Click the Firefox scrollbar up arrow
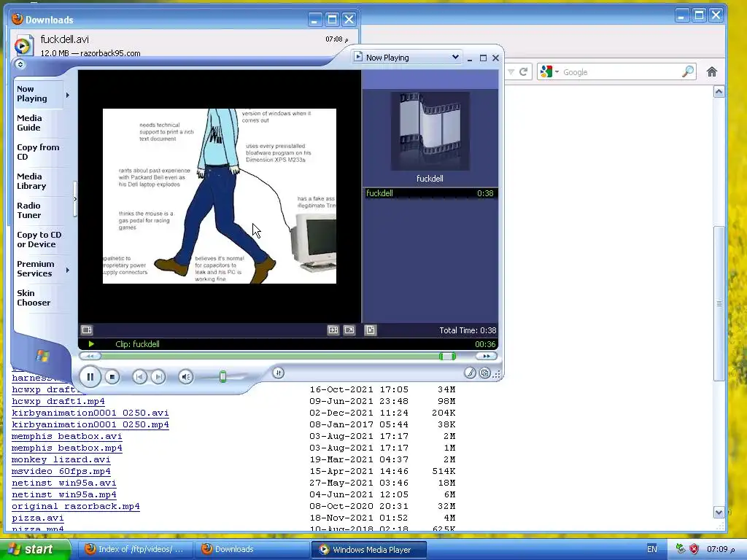Image resolution: width=747 pixels, height=560 pixels. tap(719, 91)
